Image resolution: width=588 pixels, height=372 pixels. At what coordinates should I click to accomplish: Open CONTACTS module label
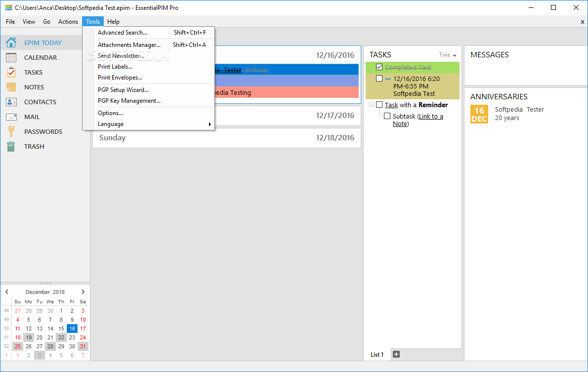pyautogui.click(x=40, y=102)
